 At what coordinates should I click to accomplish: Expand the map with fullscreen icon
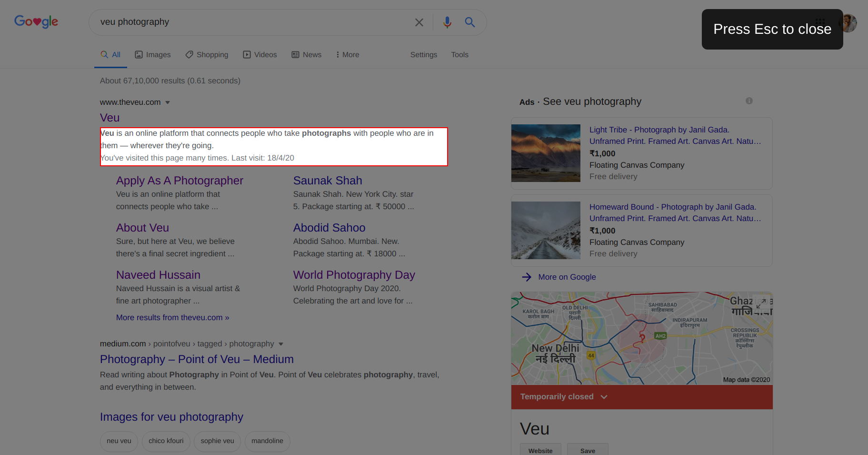point(761,303)
